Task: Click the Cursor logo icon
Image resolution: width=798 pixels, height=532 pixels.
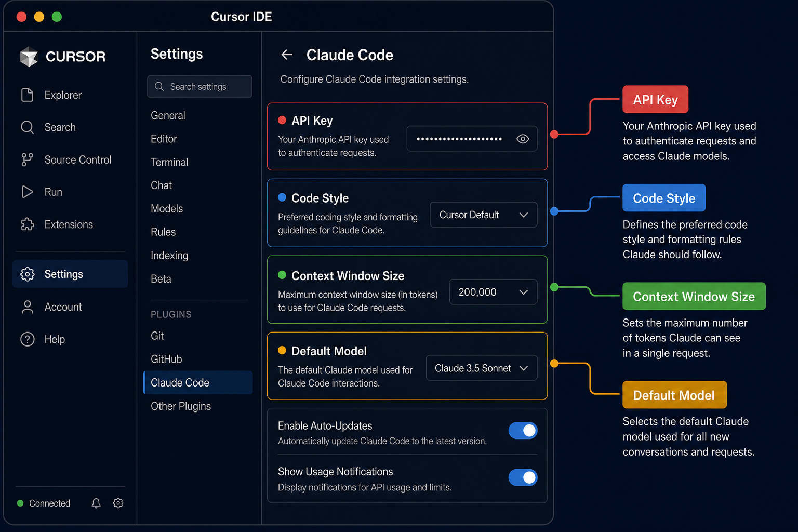Action: pyautogui.click(x=29, y=57)
